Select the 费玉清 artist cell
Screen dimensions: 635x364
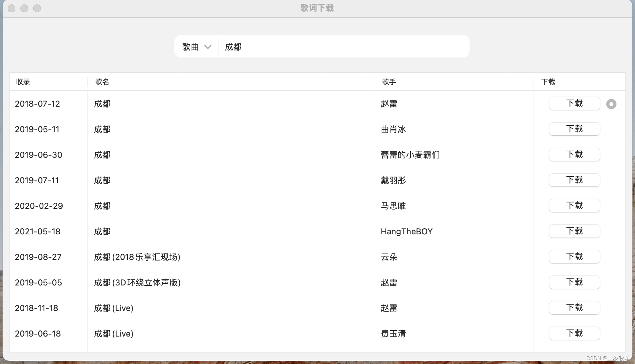coord(393,334)
